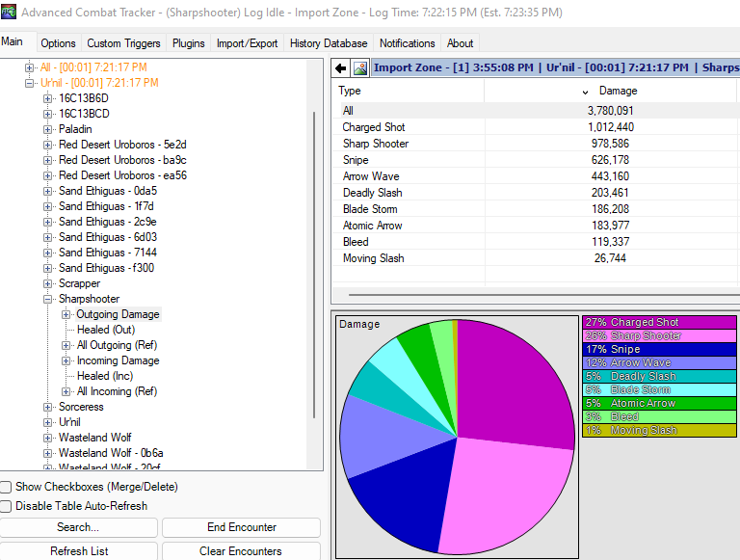
Task: Click the Charged Shot legend swatch
Action: pos(659,323)
